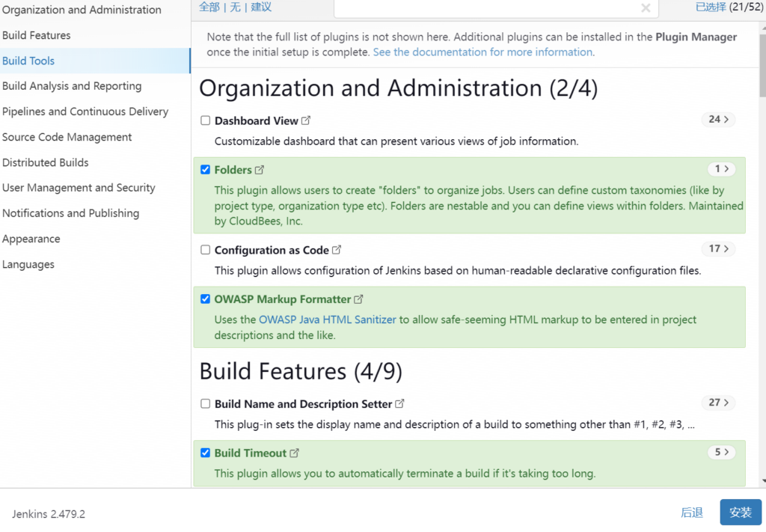Go to Source Code Management category

pyautogui.click(x=67, y=137)
